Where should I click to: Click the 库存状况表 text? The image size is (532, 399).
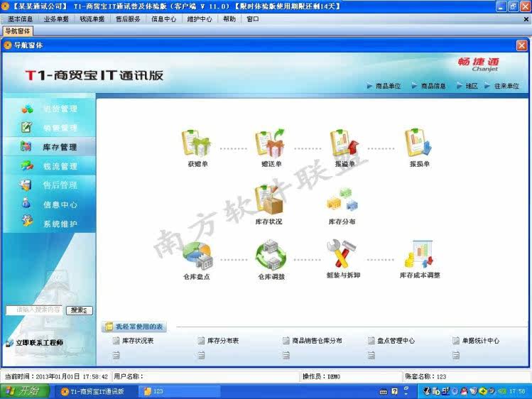point(138,341)
